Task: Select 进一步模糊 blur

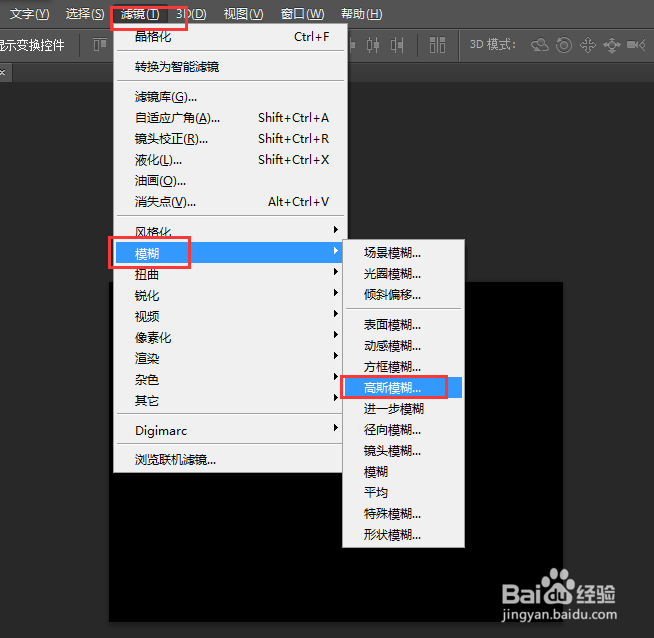Action: 403,409
